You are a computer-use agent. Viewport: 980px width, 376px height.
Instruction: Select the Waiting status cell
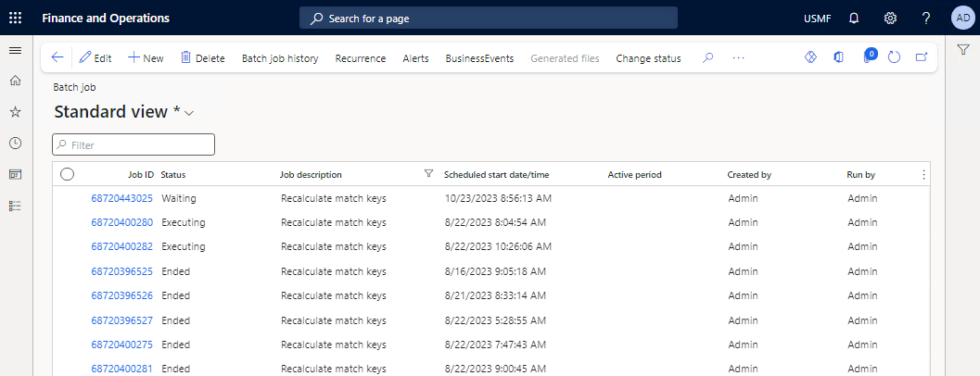(x=179, y=198)
